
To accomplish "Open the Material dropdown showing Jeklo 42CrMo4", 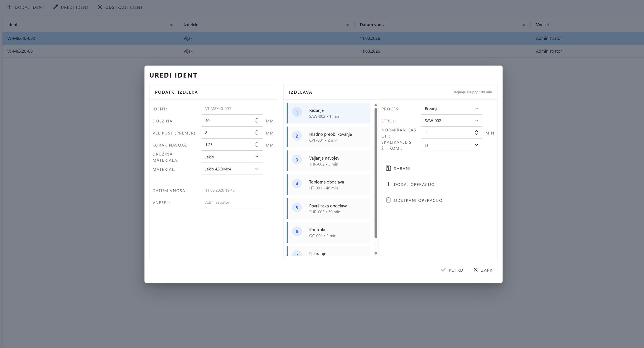I will point(232,169).
